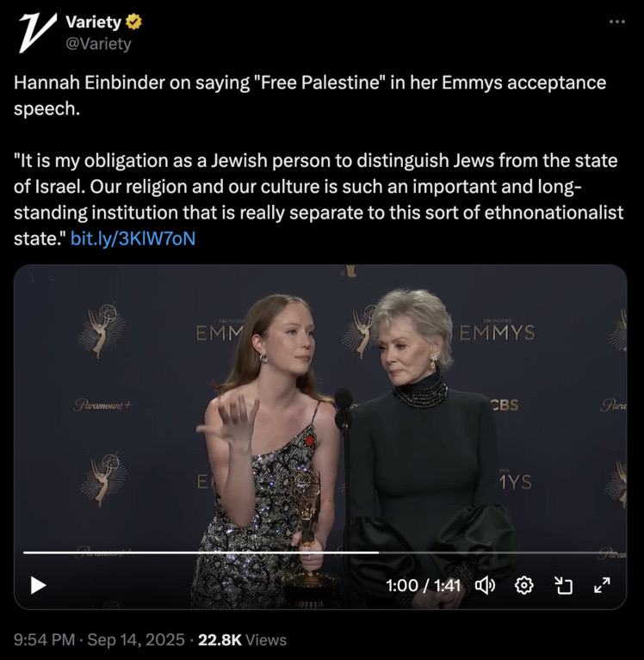Viewport: 644px width, 660px height.
Task: Click the playhead at the one-minute mark
Action: tap(379, 552)
